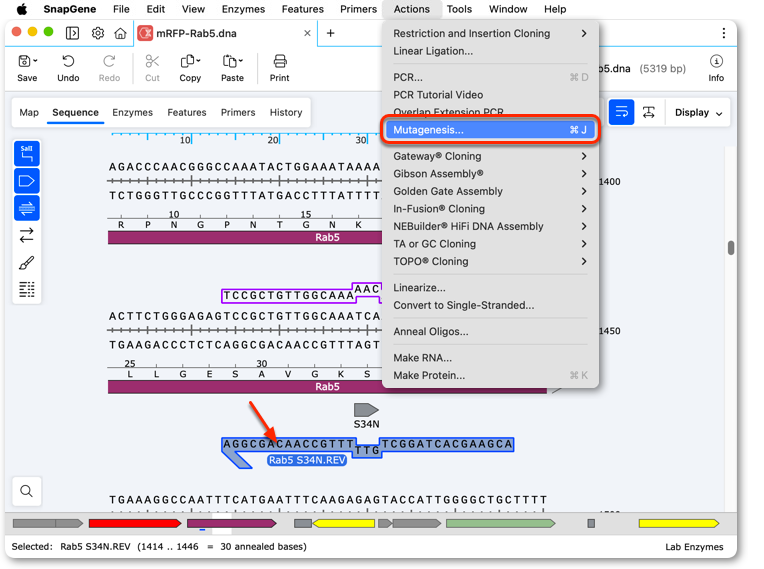Image resolution: width=764 pixels, height=569 pixels.
Task: Toggle the strand arrows side button
Action: pyautogui.click(x=27, y=235)
